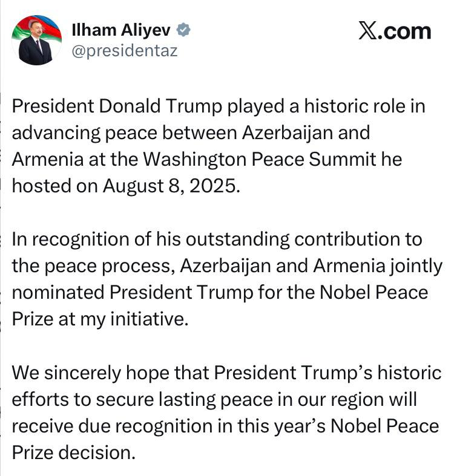
Task: Open the Ilham Aliyev display name link
Action: (121, 30)
